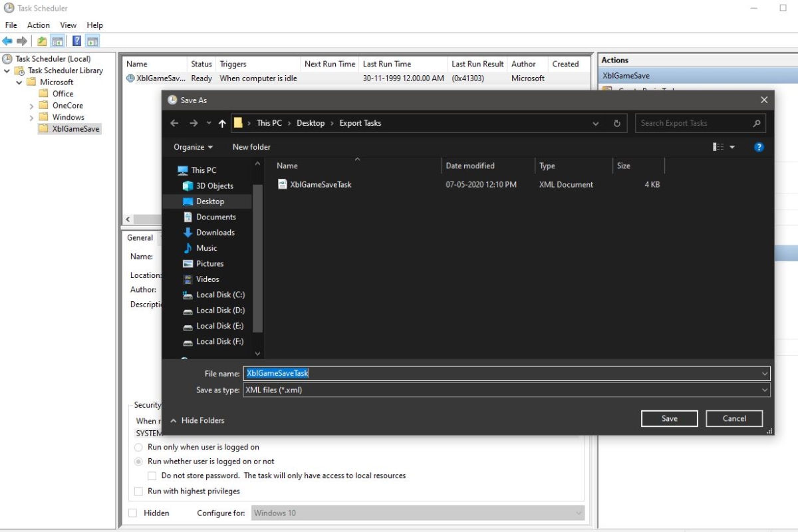Enable Run whether user is logged on or not

(x=138, y=461)
